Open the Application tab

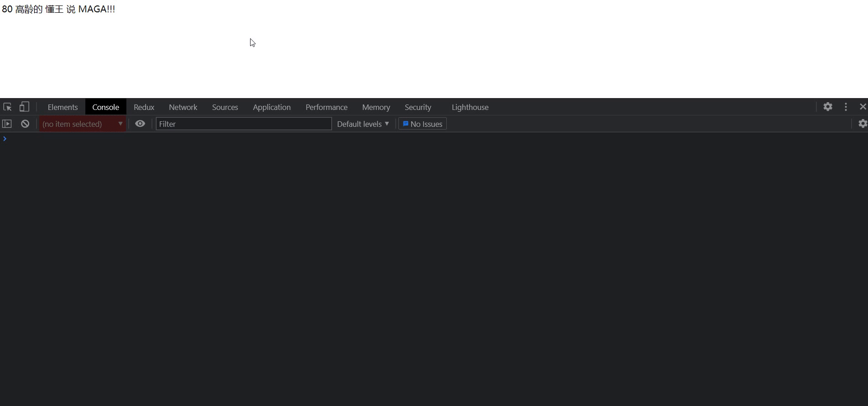pyautogui.click(x=272, y=107)
